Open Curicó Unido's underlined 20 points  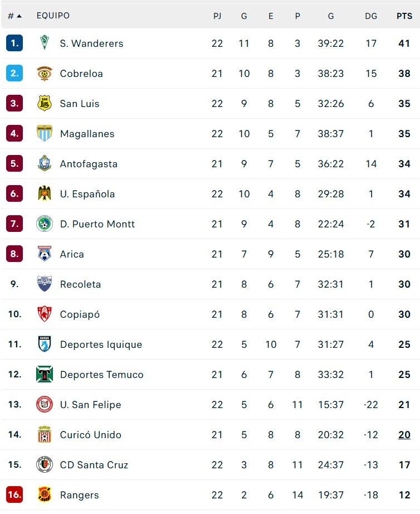point(404,434)
